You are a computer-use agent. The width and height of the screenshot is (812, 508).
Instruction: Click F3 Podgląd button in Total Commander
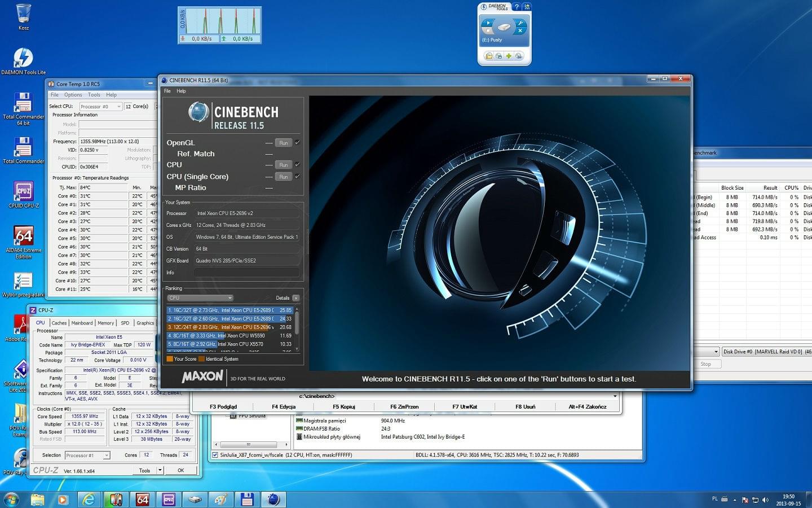pos(223,406)
